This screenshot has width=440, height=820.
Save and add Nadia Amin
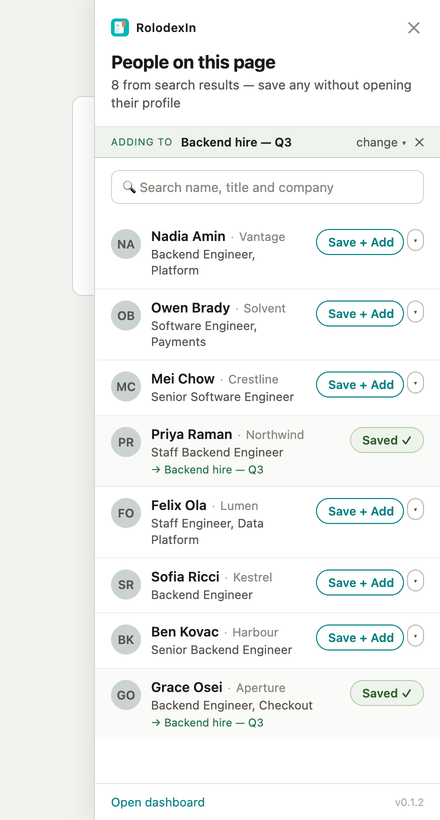[x=360, y=242]
